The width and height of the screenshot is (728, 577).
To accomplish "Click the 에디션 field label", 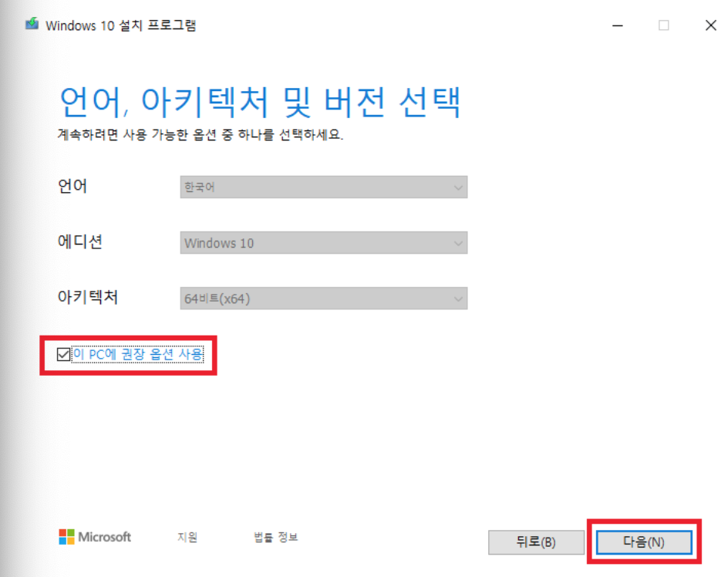I will coord(80,241).
